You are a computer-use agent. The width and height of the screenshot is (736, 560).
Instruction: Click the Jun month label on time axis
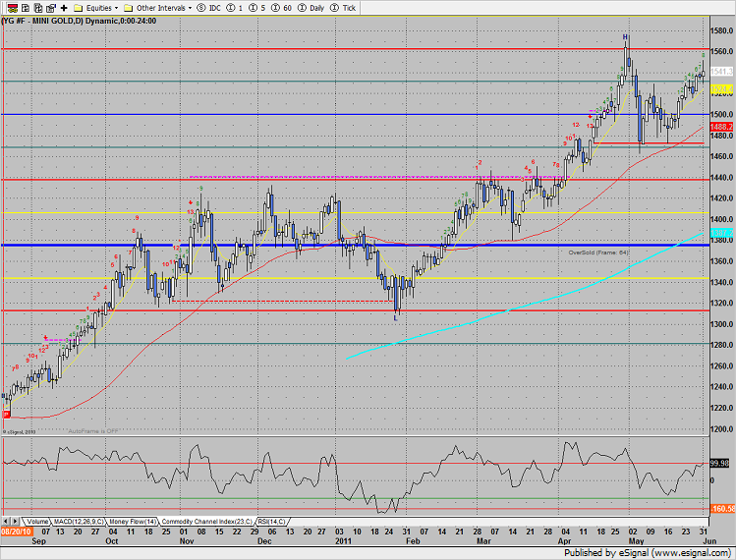pyautogui.click(x=709, y=541)
